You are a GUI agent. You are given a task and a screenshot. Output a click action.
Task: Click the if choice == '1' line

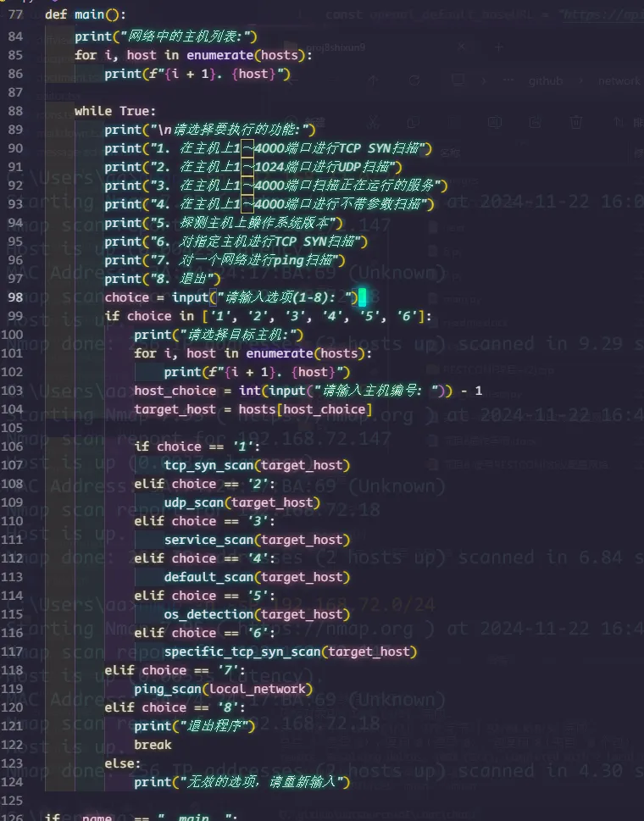[x=197, y=447]
